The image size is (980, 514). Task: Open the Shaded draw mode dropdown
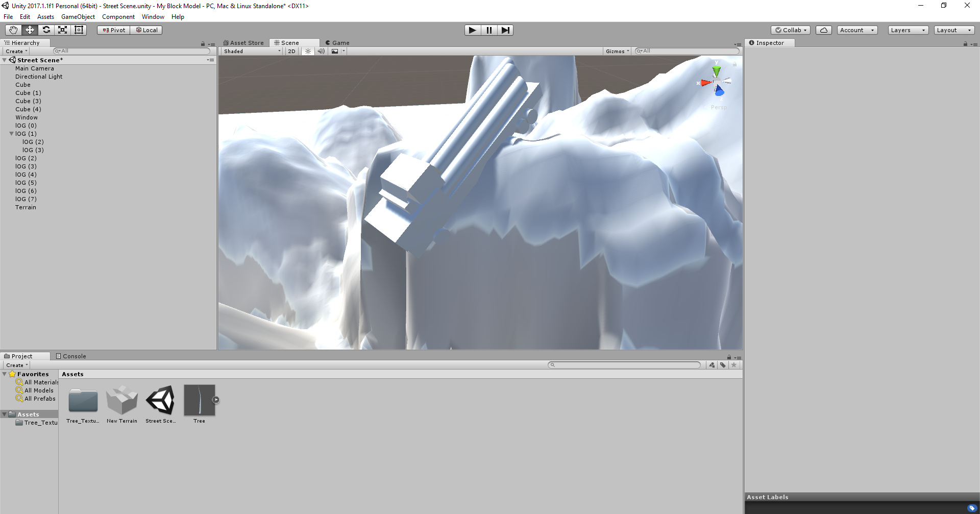[x=250, y=51]
